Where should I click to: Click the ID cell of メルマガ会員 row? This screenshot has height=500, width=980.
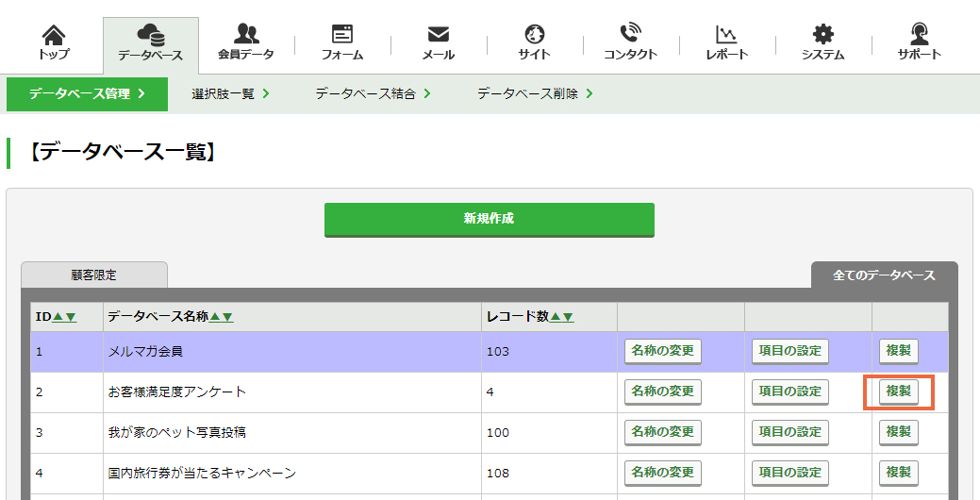click(67, 352)
